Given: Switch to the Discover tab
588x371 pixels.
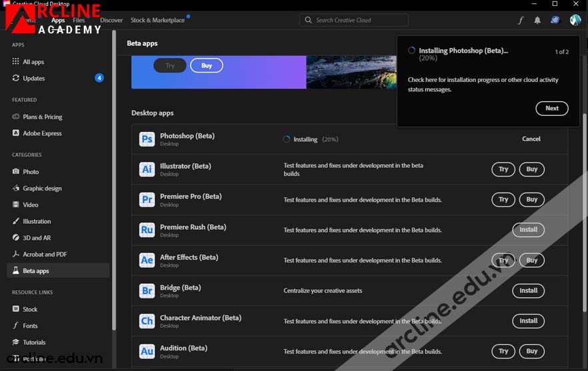Looking at the screenshot, I should click(x=111, y=21).
